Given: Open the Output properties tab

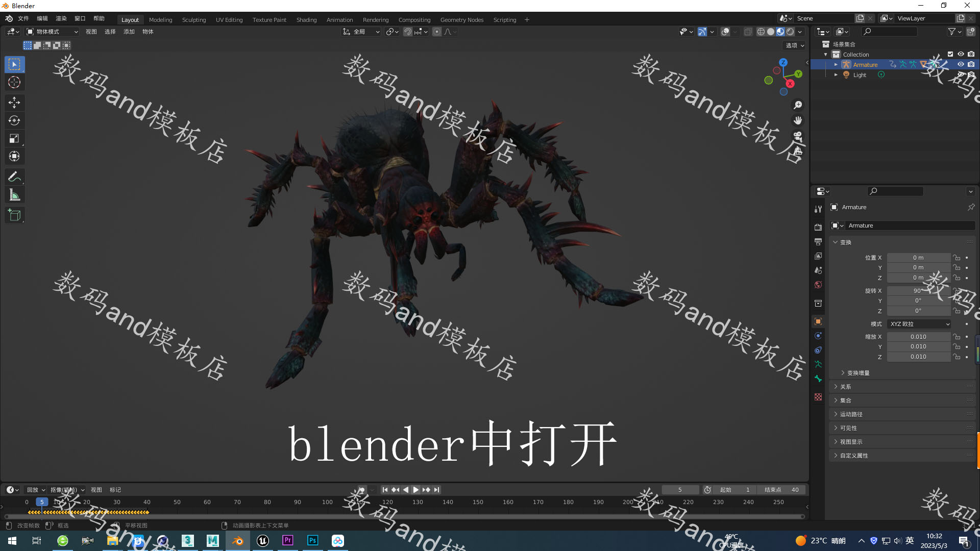Looking at the screenshot, I should click(818, 241).
